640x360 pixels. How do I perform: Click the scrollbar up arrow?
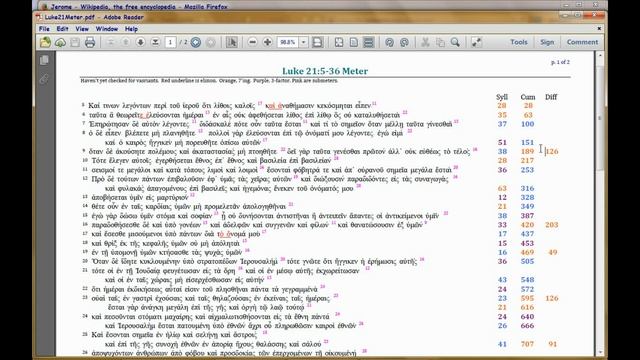click(x=600, y=56)
